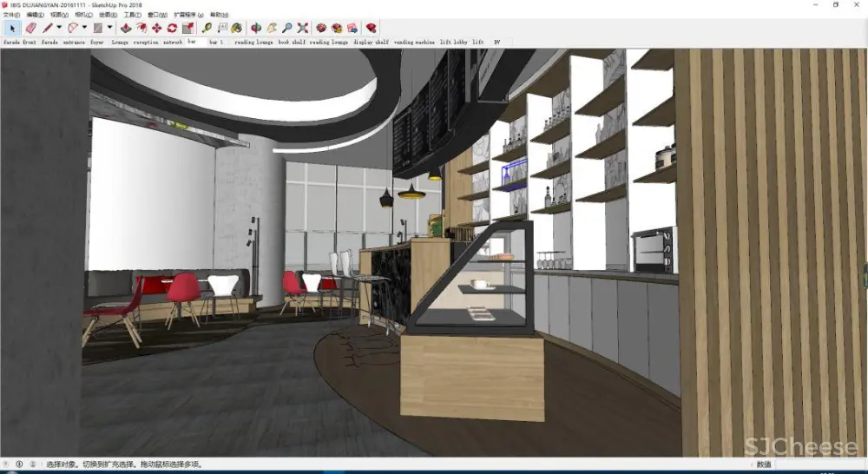Click the Zoom Extents icon

(303, 28)
